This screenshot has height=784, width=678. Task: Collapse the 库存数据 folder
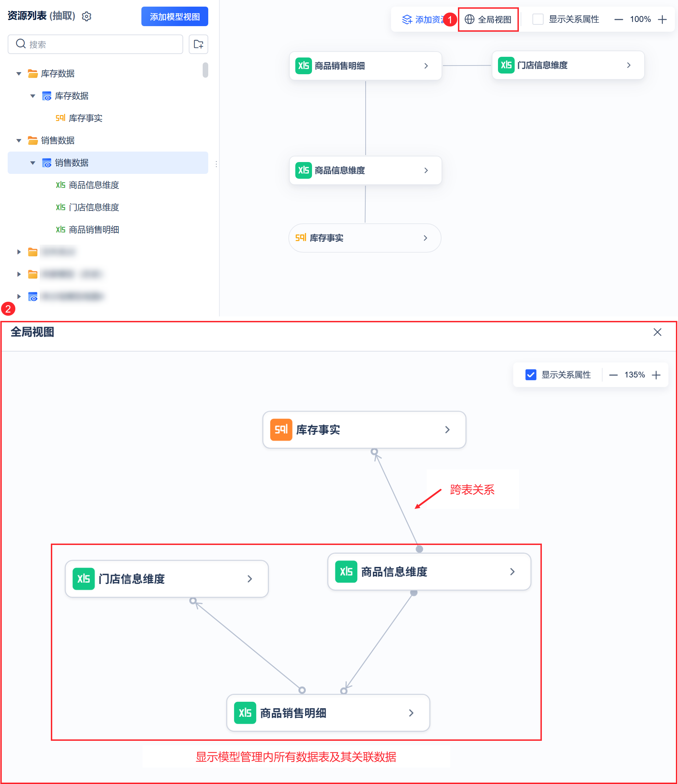(19, 74)
